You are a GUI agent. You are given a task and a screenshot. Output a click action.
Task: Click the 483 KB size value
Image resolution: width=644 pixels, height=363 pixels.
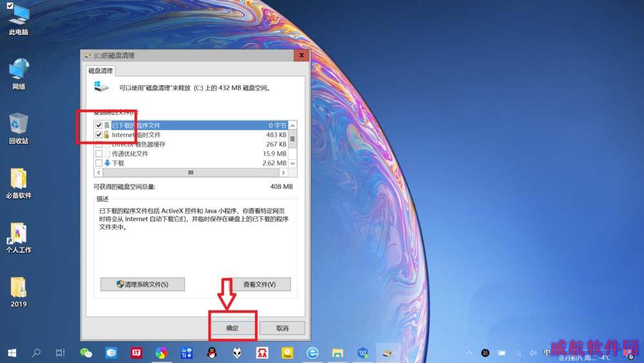(276, 135)
